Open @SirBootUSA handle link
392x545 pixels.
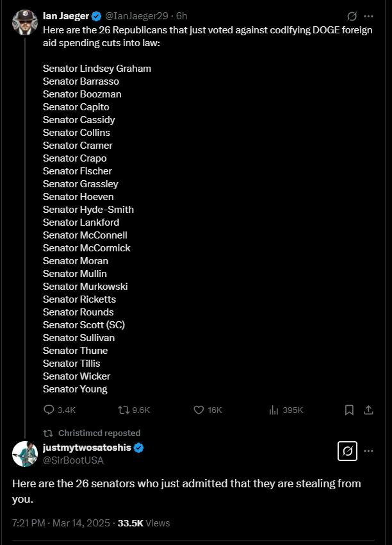(x=73, y=460)
